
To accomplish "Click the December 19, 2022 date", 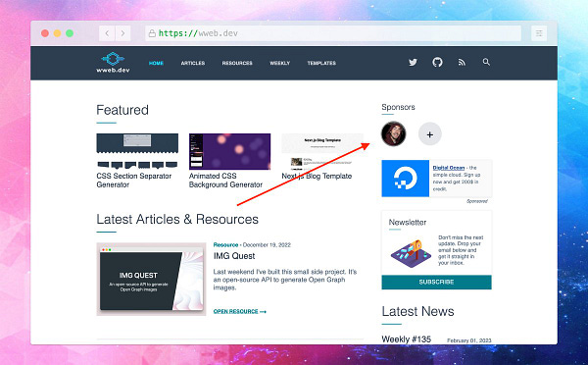I will coord(267,245).
